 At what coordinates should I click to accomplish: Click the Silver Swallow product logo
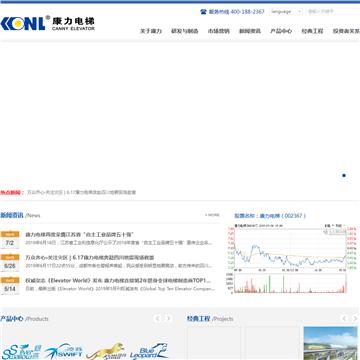click(x=22, y=352)
